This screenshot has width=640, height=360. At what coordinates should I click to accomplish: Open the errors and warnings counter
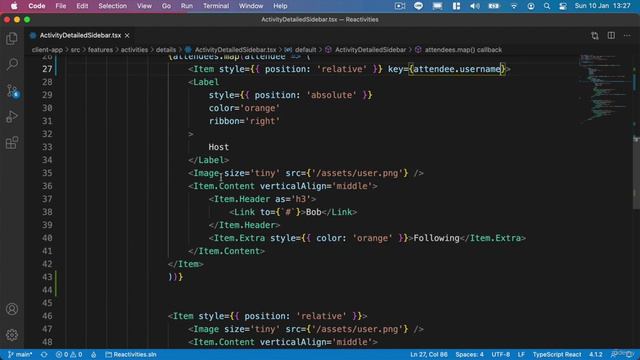(69, 354)
